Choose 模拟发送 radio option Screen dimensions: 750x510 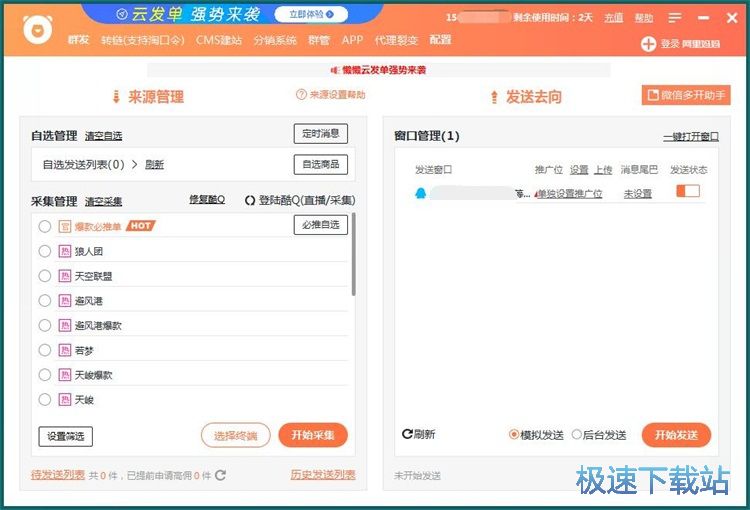(514, 434)
